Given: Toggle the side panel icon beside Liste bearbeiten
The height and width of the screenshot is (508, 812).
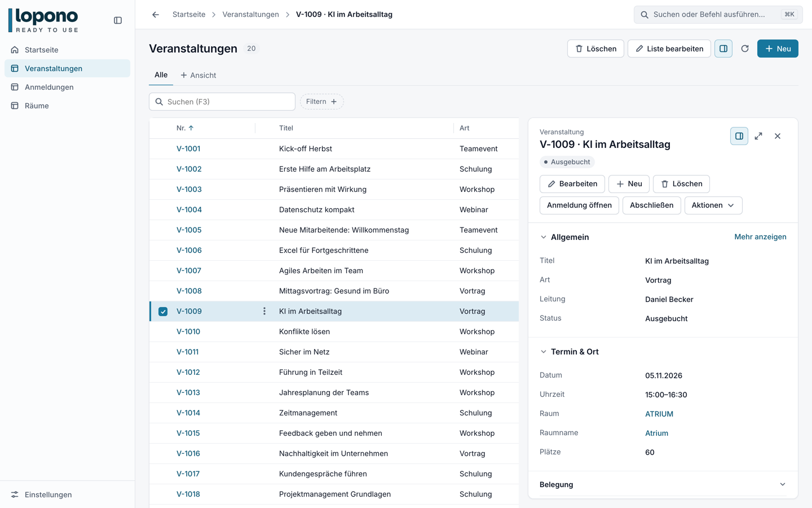Looking at the screenshot, I should coord(723,49).
